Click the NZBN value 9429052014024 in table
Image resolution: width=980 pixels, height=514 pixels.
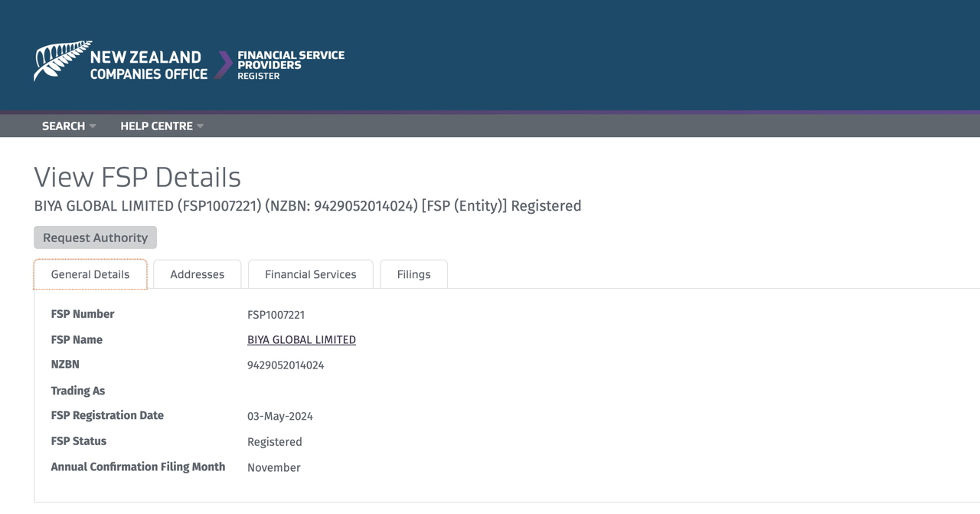286,365
